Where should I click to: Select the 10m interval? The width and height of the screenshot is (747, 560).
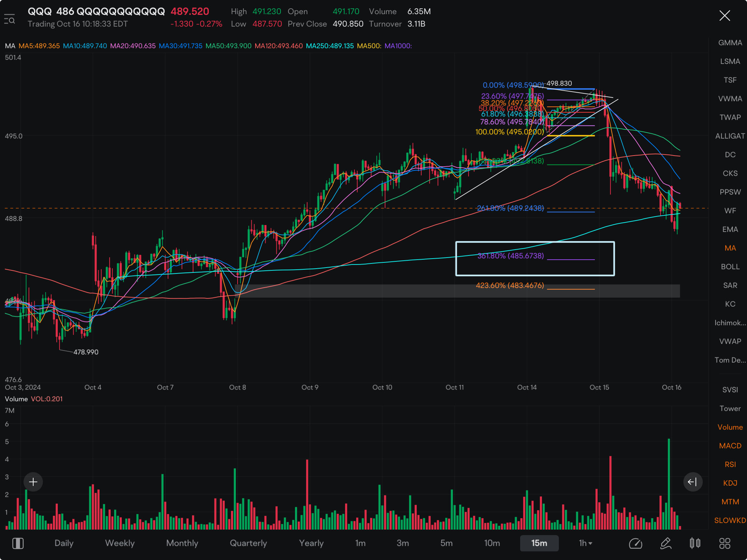492,543
